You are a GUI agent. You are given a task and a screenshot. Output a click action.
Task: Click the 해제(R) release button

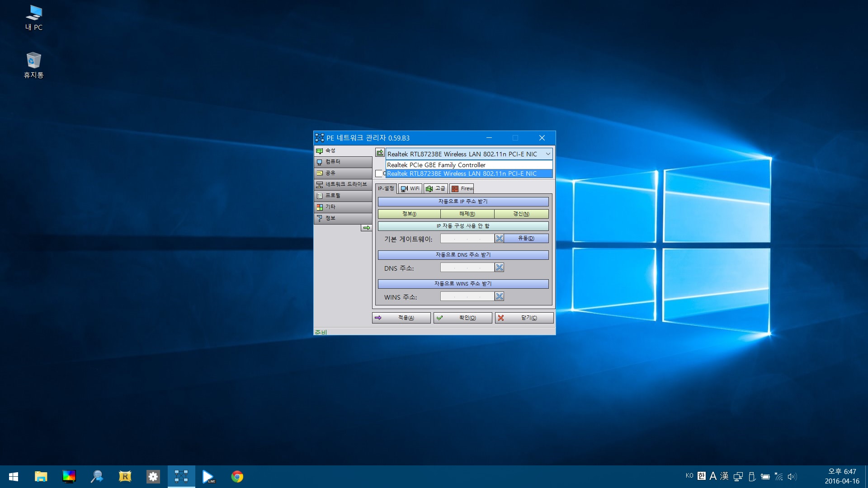467,214
